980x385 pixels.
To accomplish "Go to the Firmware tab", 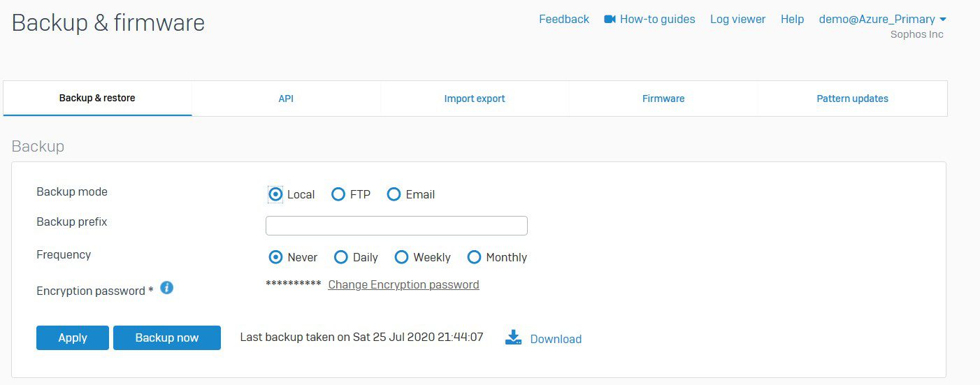I will click(663, 99).
